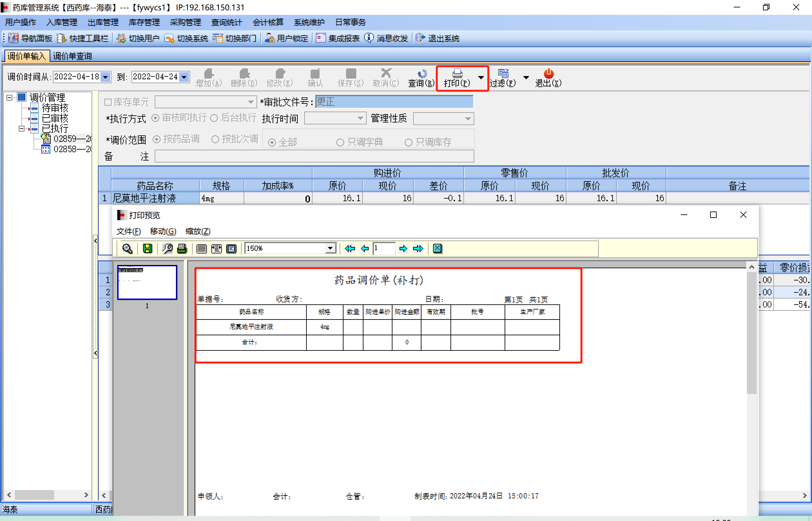Click the page 1 thumbnail in preview

tap(147, 282)
